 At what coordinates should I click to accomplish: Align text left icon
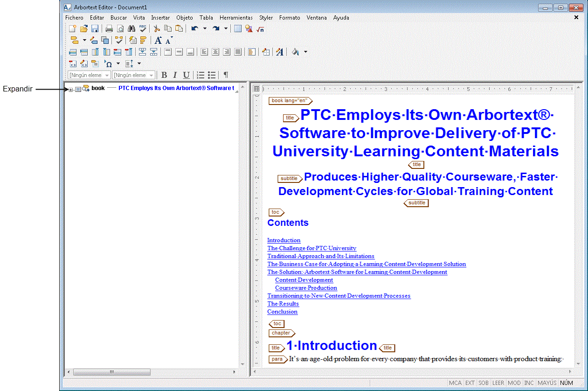(x=204, y=52)
